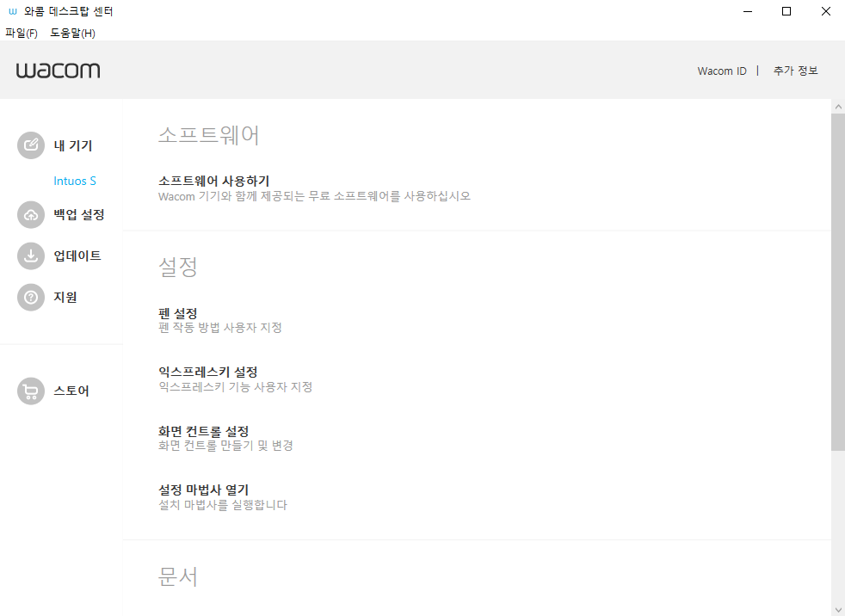This screenshot has height=616, width=845.
Task: Open 화면 컨트롤 설정 option
Action: tap(204, 431)
